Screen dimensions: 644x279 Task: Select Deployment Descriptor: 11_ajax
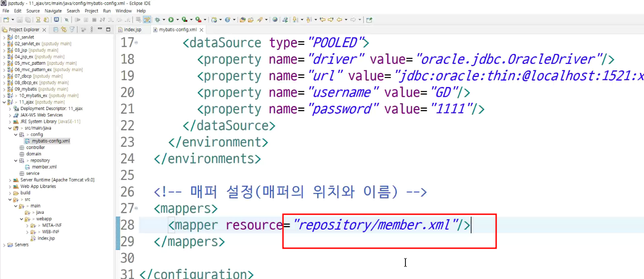tap(51, 109)
